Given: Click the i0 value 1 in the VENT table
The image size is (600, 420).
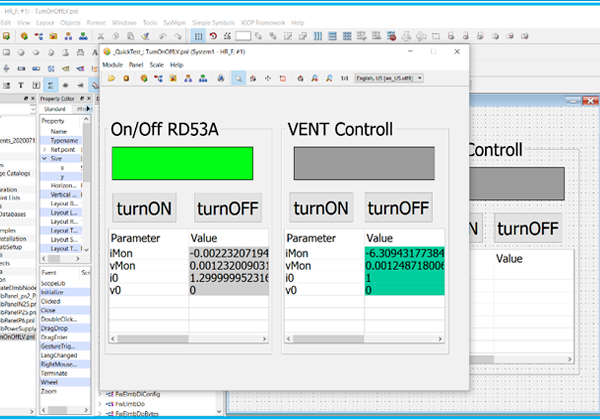Looking at the screenshot, I should click(404, 278).
